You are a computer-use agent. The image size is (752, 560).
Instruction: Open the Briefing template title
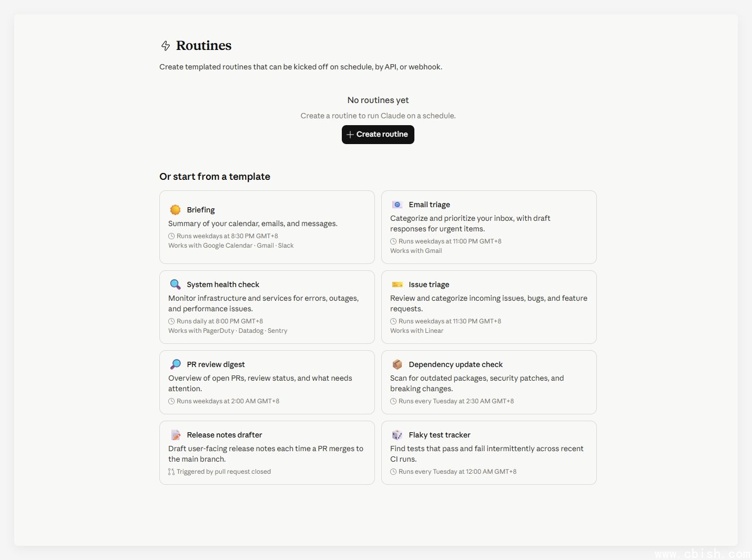click(201, 210)
